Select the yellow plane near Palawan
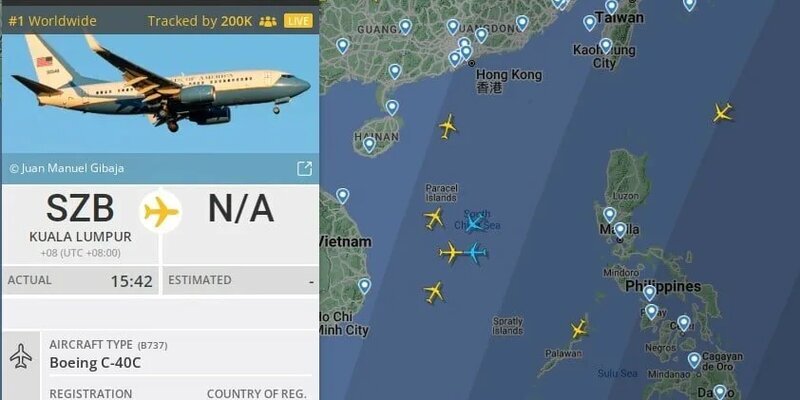 click(x=579, y=329)
